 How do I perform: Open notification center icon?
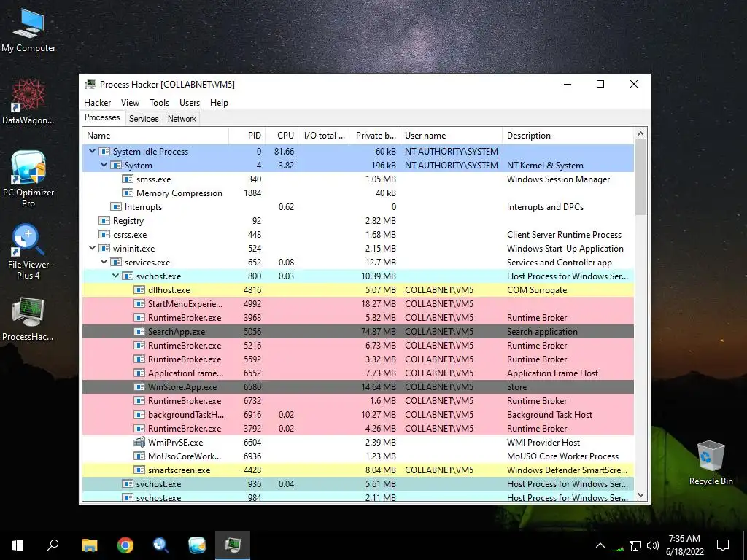[723, 545]
